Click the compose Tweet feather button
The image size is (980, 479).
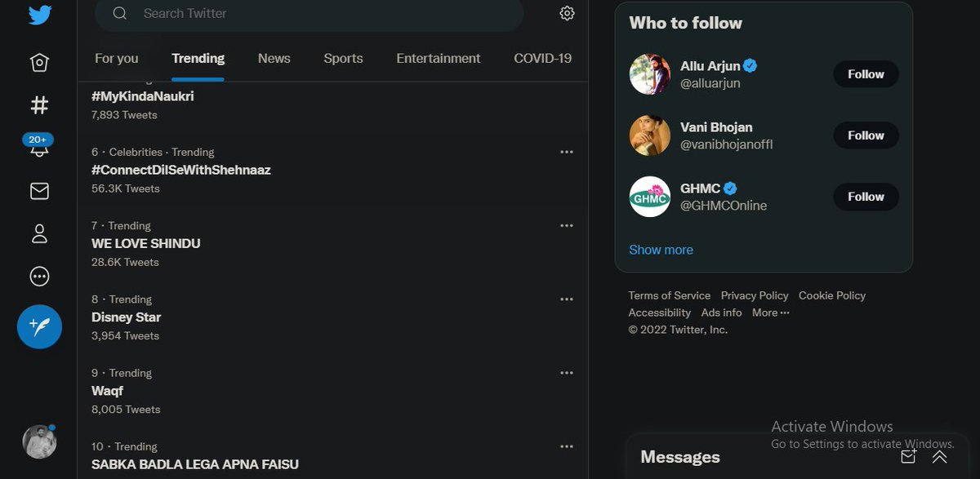pos(39,326)
